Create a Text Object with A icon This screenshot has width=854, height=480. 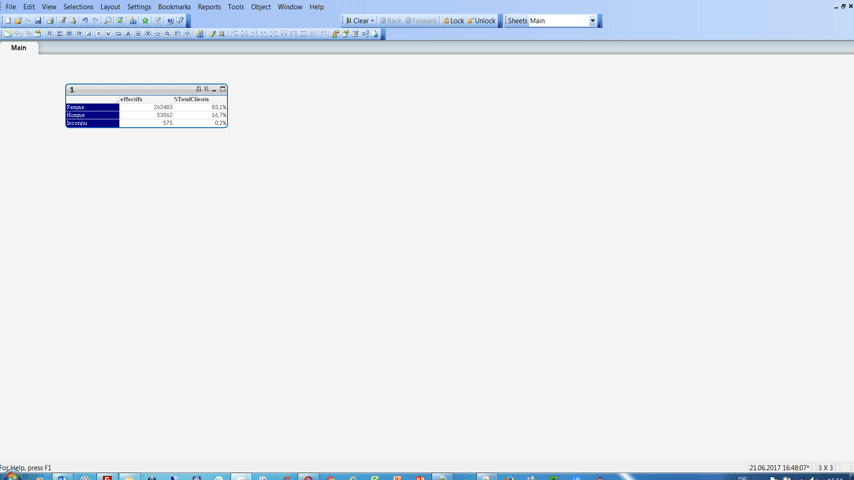[x=128, y=34]
